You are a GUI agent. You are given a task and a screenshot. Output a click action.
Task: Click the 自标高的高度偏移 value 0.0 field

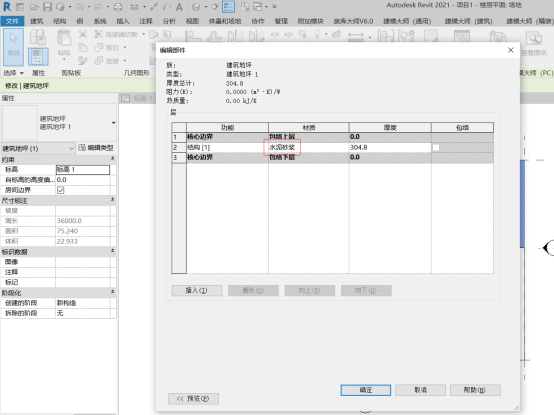point(83,180)
